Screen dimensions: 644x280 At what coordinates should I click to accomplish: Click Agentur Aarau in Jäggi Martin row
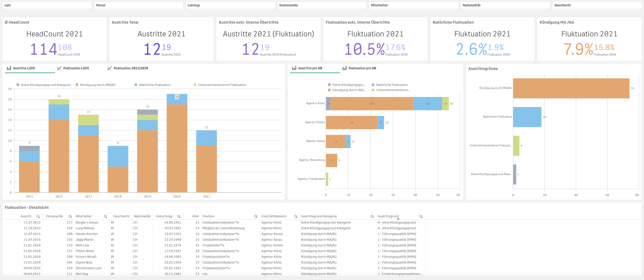click(271, 240)
